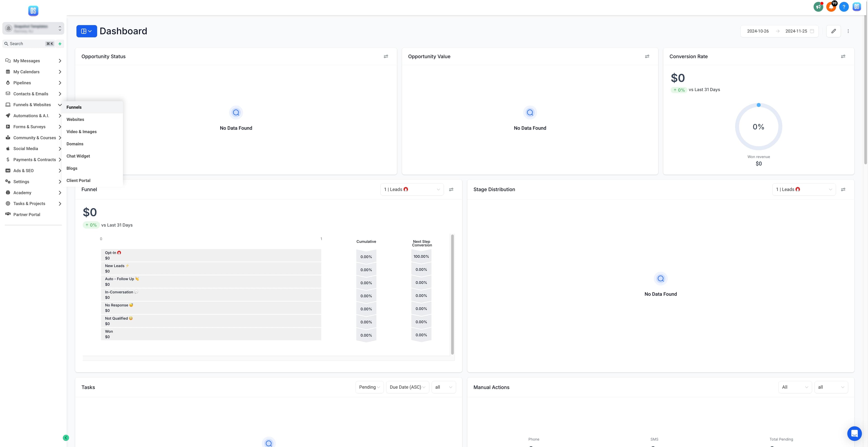This screenshot has width=868, height=447.
Task: Open the Due Date (ASC) sort dropdown
Action: click(407, 387)
